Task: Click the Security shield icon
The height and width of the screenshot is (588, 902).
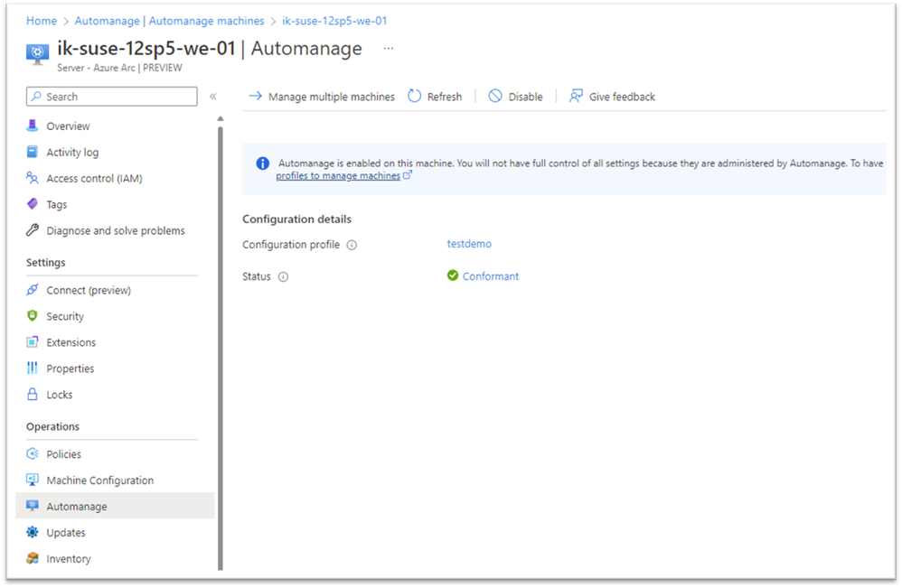Action: pos(33,315)
